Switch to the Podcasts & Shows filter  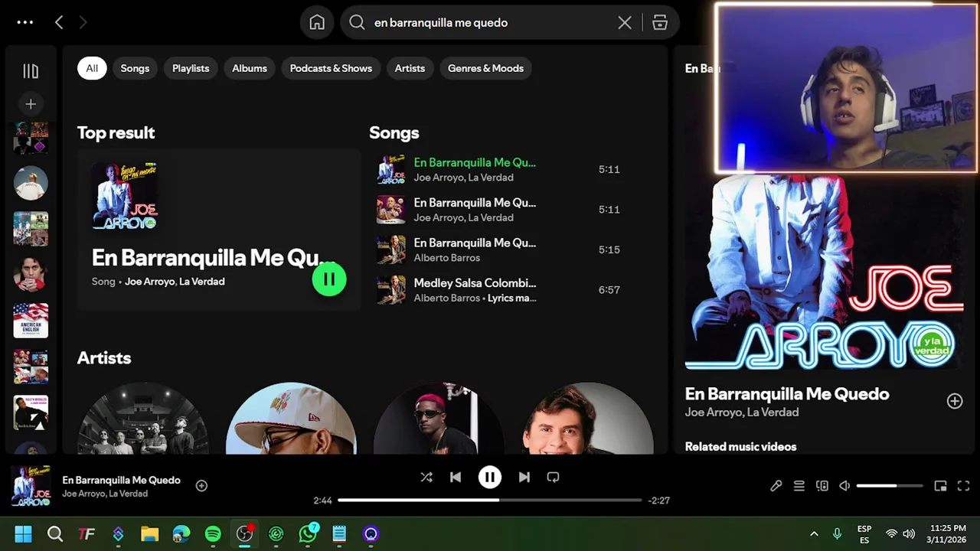click(331, 68)
